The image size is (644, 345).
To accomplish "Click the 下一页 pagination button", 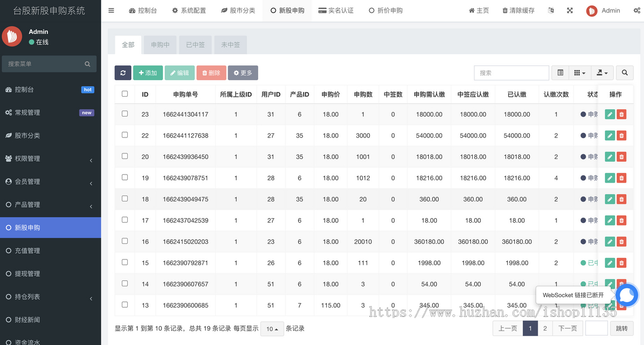I will point(568,328).
